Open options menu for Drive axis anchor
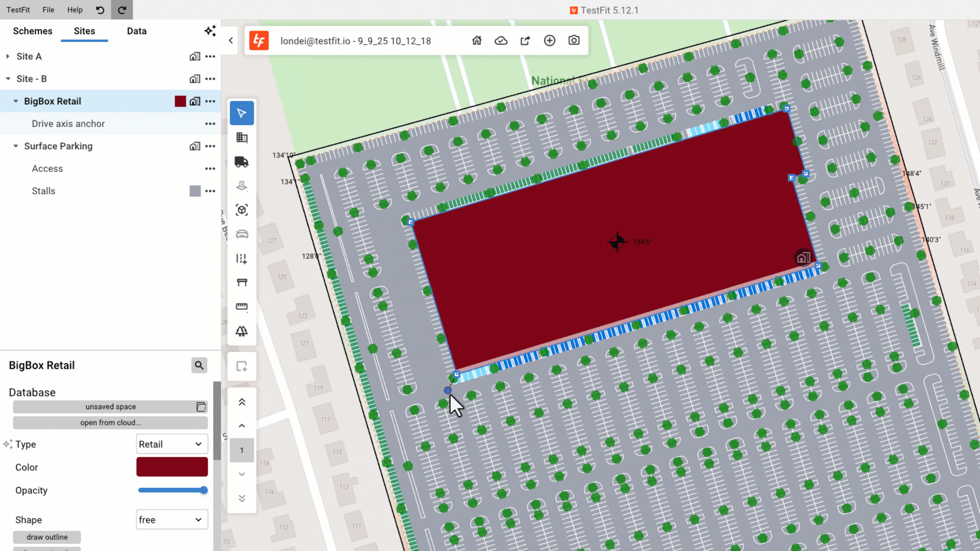This screenshot has width=980, height=551. coord(210,123)
